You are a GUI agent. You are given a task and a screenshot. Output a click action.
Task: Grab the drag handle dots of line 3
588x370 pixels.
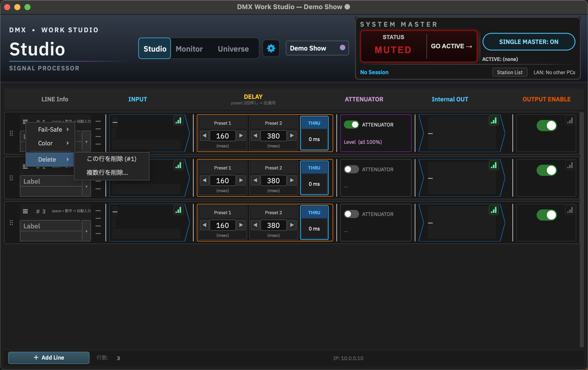(x=11, y=223)
